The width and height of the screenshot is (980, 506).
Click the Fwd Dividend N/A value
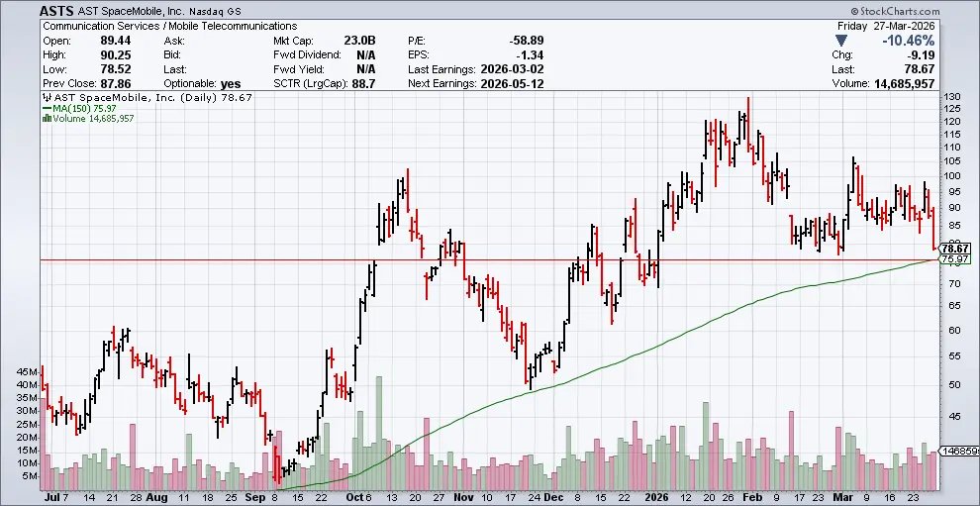click(366, 55)
